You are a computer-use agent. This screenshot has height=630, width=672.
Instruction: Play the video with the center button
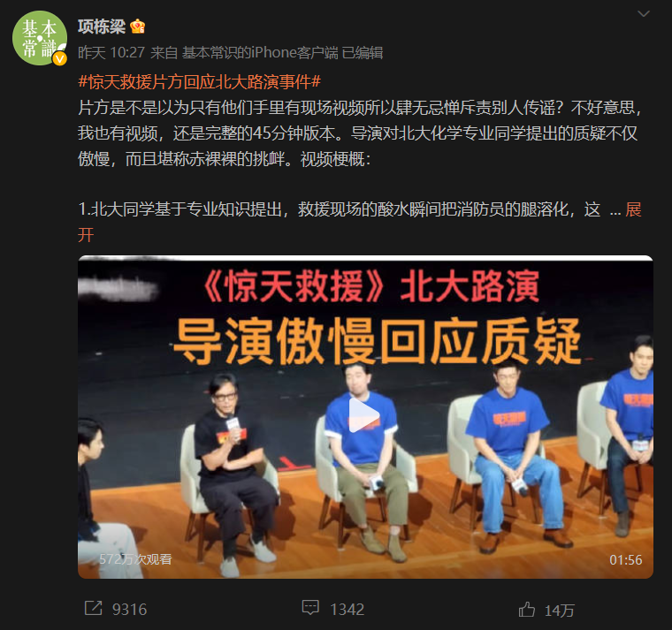click(364, 416)
